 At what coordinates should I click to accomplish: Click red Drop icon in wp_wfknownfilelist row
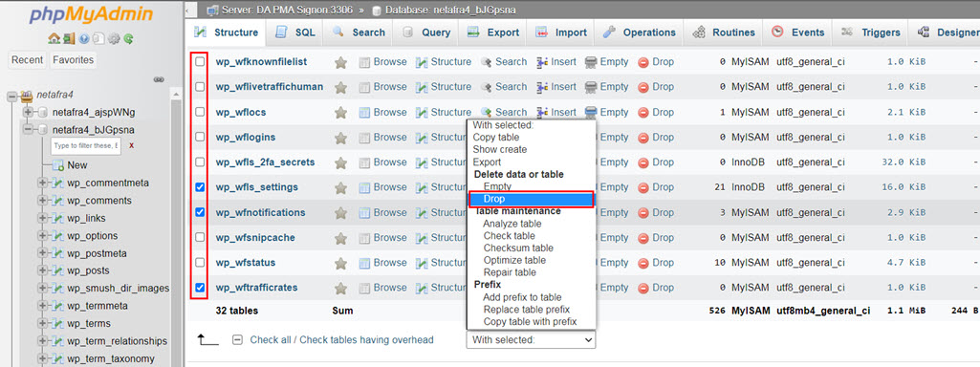pos(643,62)
